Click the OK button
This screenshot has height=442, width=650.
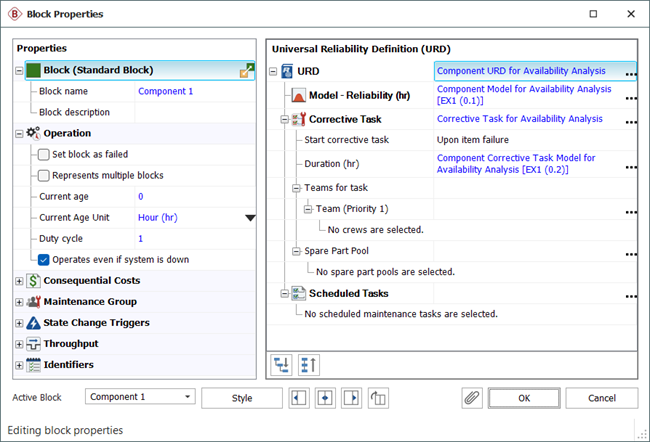coord(523,398)
